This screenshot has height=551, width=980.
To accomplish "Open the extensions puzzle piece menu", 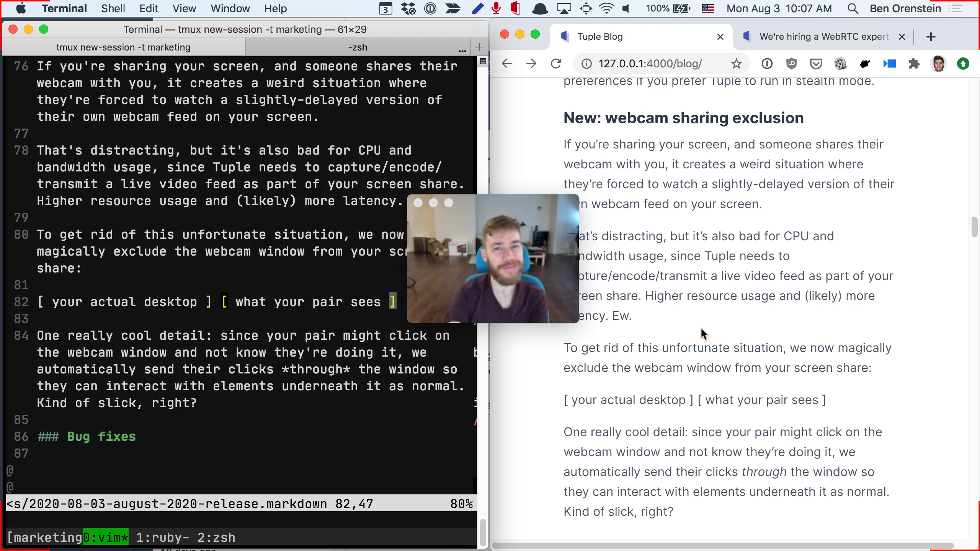I will point(914,64).
